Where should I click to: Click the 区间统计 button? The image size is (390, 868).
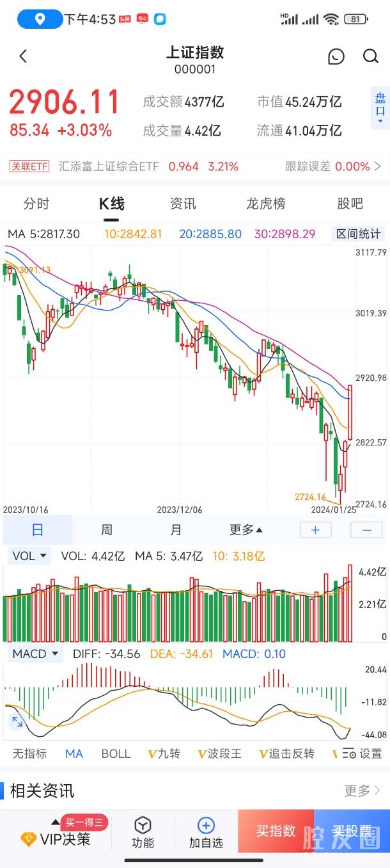pos(359,234)
